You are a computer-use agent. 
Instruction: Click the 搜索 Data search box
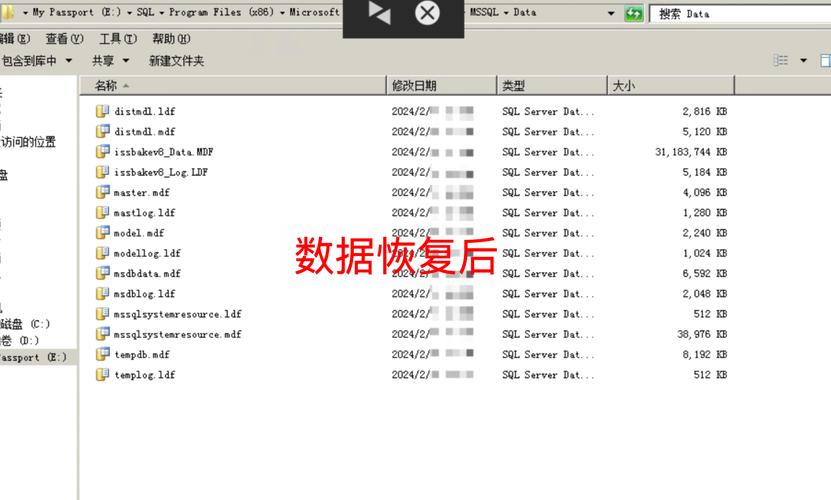pyautogui.click(x=740, y=14)
